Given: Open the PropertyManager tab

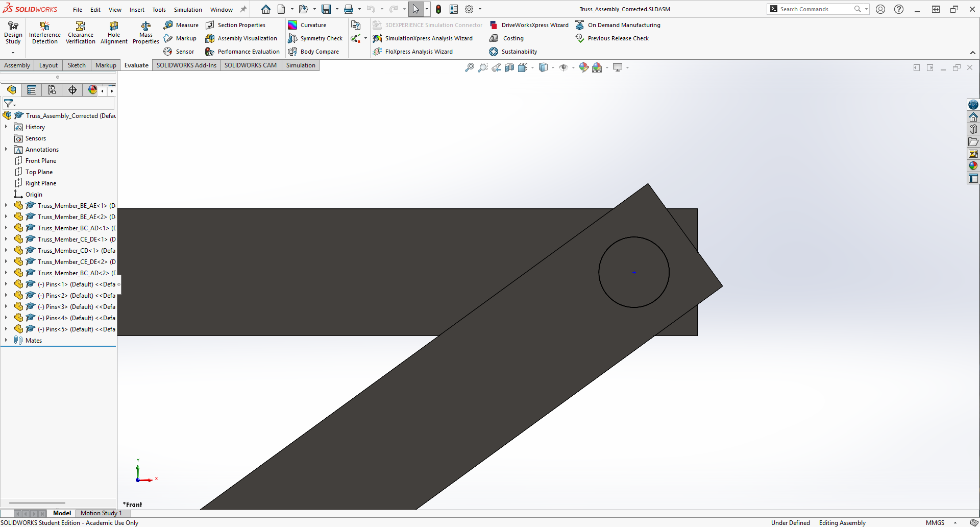Looking at the screenshot, I should coord(32,90).
